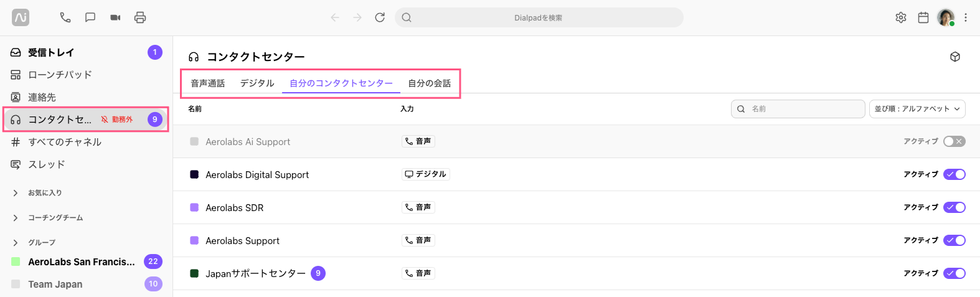
Task: Focus the Dialpadを検索 search field
Action: coord(539,17)
